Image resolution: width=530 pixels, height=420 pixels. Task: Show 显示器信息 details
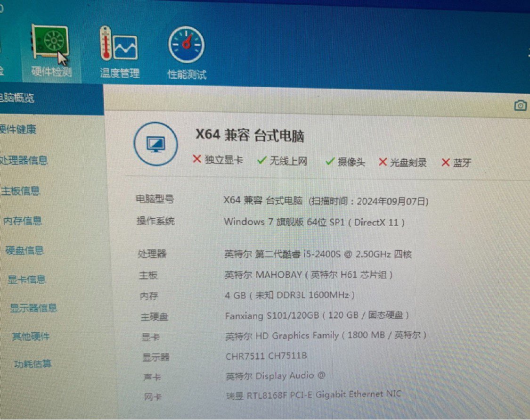point(33,308)
